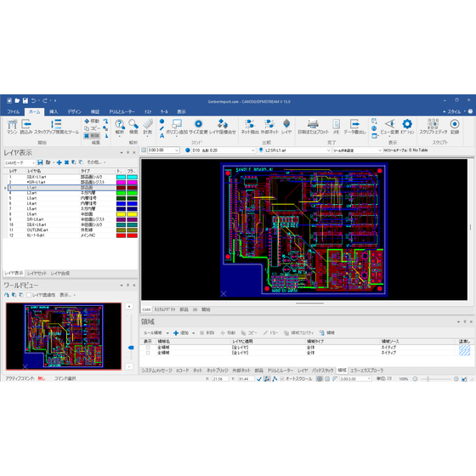Viewport: 476px width, 476px height.
Task: Click the red color swatch of layer 12
Action: [x=121, y=235]
